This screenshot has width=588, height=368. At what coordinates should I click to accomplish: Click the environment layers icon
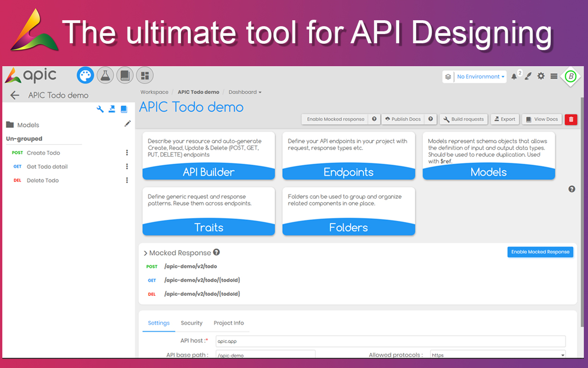click(448, 77)
